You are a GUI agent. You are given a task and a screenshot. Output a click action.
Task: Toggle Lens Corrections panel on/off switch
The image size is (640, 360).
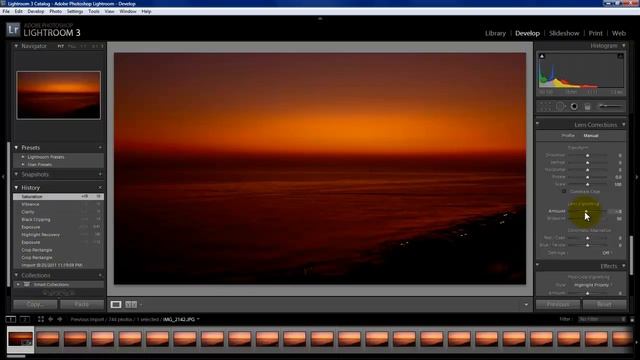click(x=538, y=123)
